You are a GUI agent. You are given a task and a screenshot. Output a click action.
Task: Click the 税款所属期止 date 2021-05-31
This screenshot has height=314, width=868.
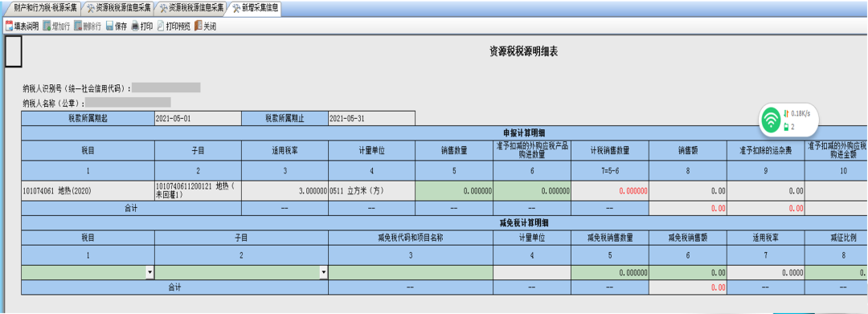371,119
